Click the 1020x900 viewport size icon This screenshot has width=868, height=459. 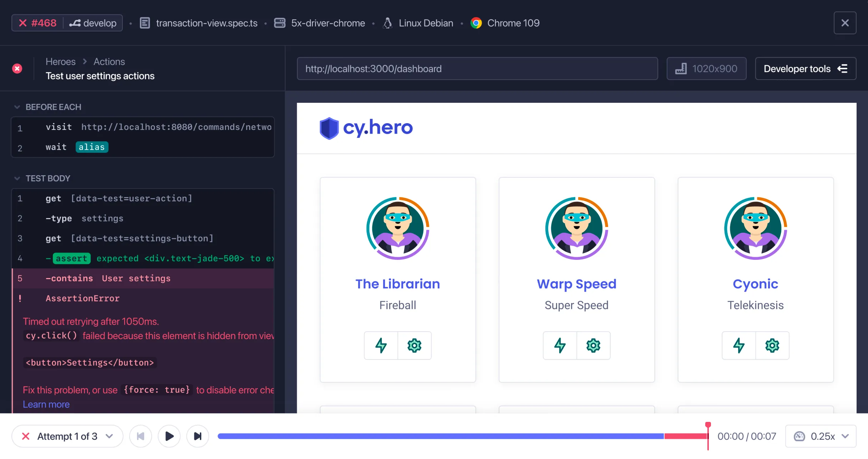pyautogui.click(x=681, y=69)
